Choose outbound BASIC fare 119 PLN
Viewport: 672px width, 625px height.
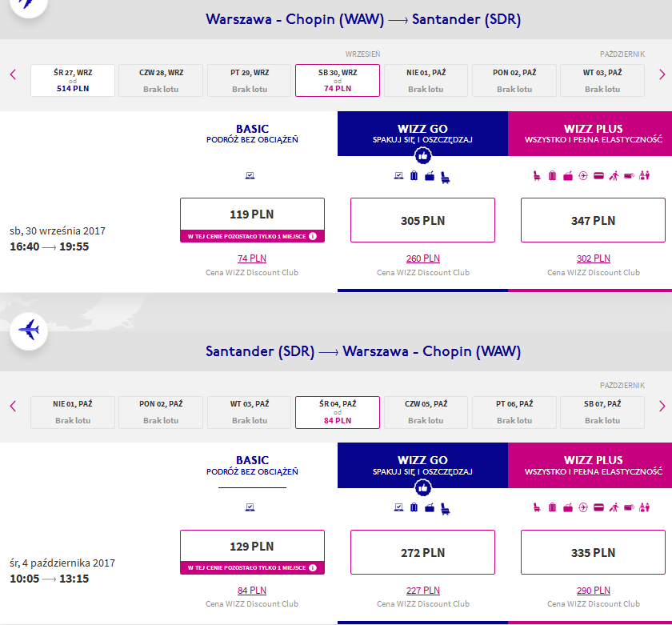252,220
